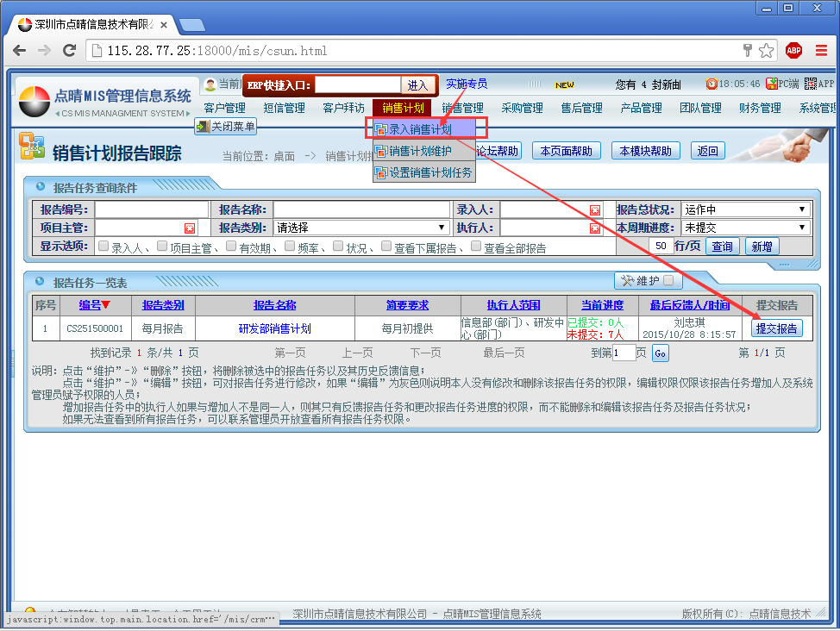Clear the 项目主管 field with red X icon
The height and width of the screenshot is (631, 840).
pyautogui.click(x=190, y=228)
